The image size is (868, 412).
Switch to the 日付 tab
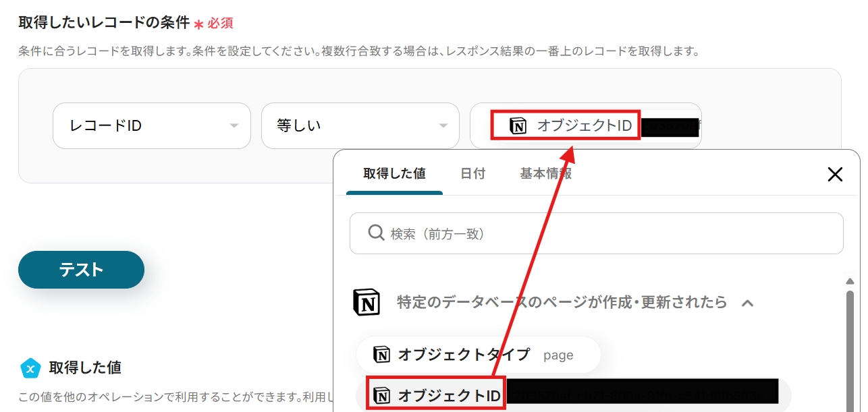[x=472, y=173]
